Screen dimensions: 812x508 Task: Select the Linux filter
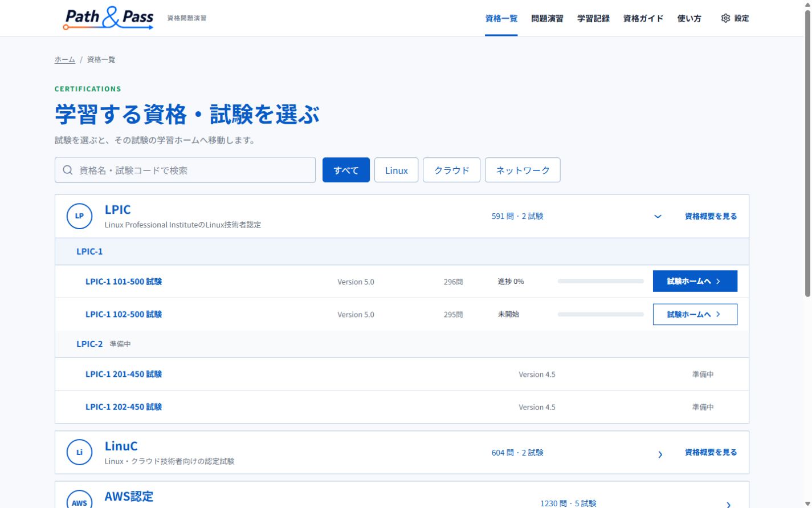(396, 170)
